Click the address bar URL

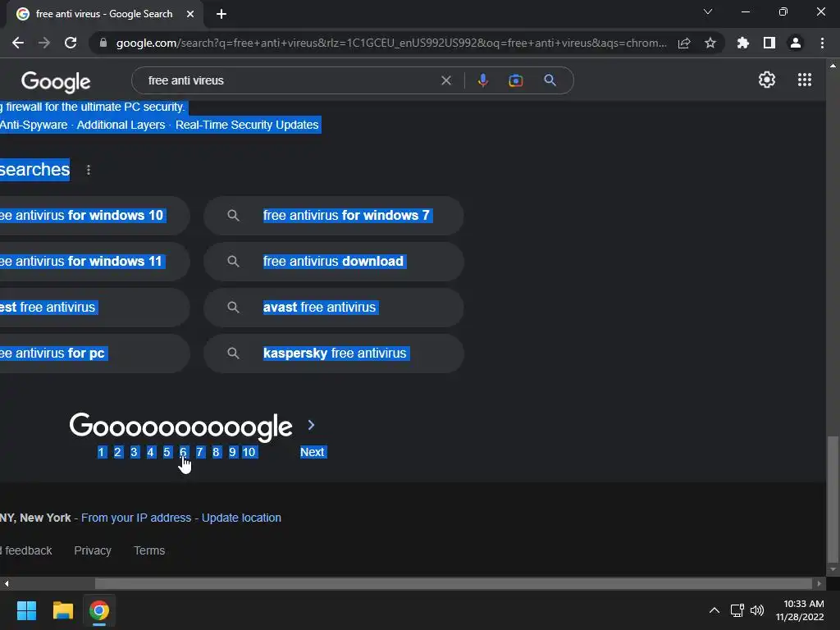click(x=391, y=43)
